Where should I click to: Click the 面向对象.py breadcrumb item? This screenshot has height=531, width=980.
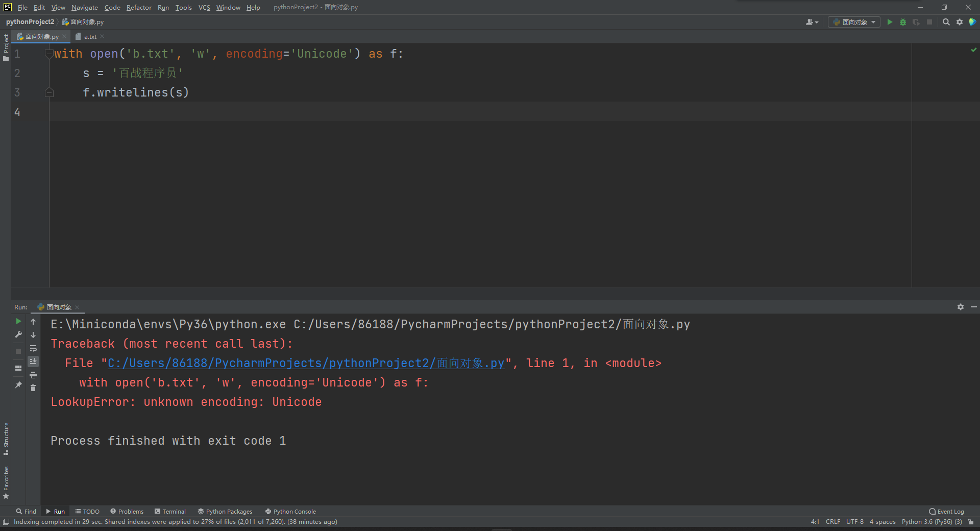[83, 21]
